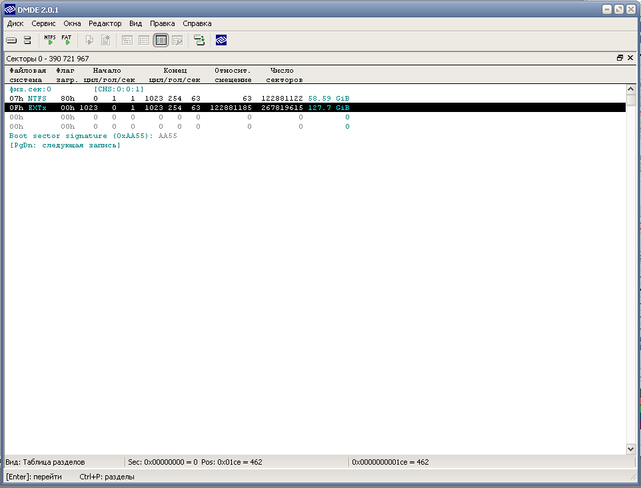Click the blue DMDE logo toolbar icon
This screenshot has height=488, width=641.
[221, 40]
